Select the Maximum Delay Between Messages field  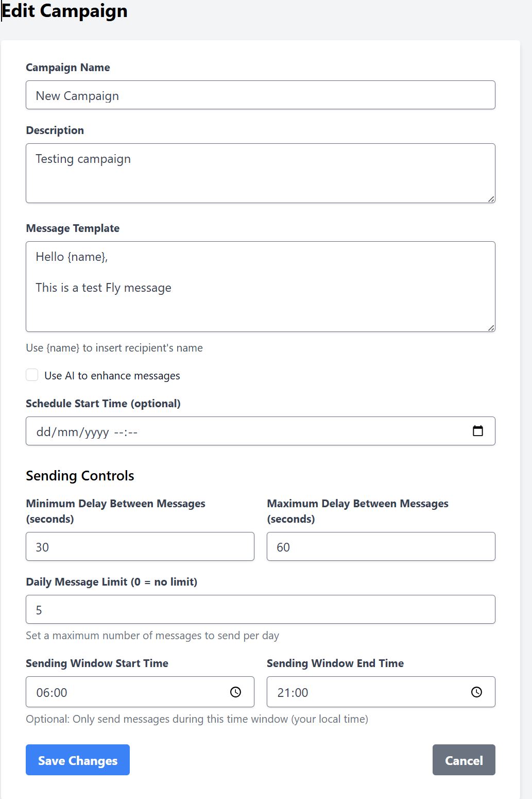[381, 546]
